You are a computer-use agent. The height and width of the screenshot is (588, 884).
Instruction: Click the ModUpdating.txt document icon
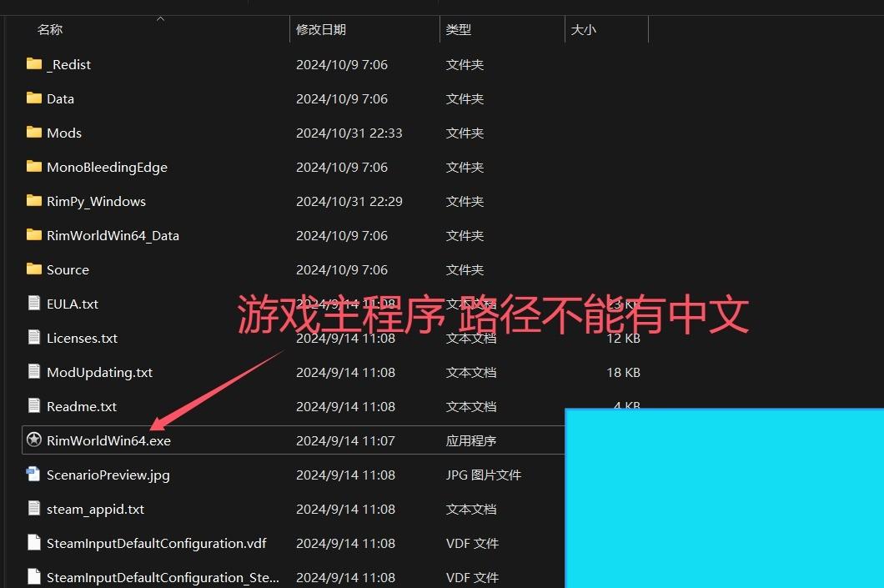tap(34, 371)
